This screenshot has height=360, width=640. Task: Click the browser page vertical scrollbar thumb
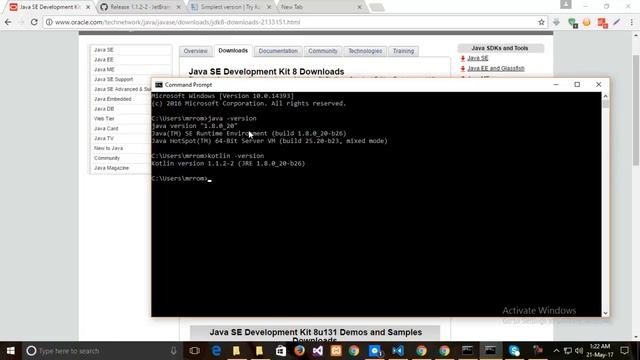point(636,110)
